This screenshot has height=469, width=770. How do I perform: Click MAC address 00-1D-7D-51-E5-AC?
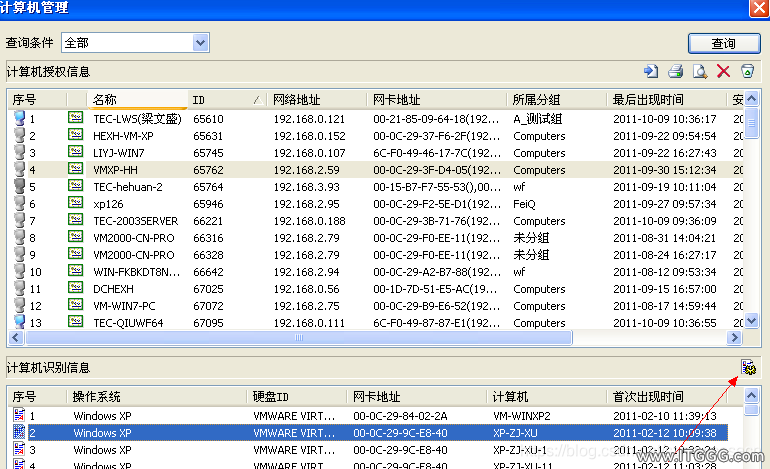pos(435,289)
